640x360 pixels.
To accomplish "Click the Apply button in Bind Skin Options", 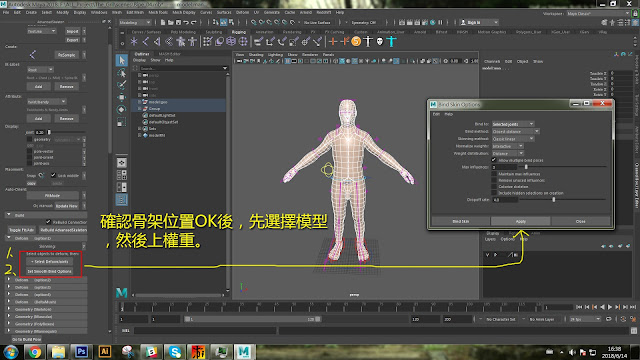I will point(521,221).
